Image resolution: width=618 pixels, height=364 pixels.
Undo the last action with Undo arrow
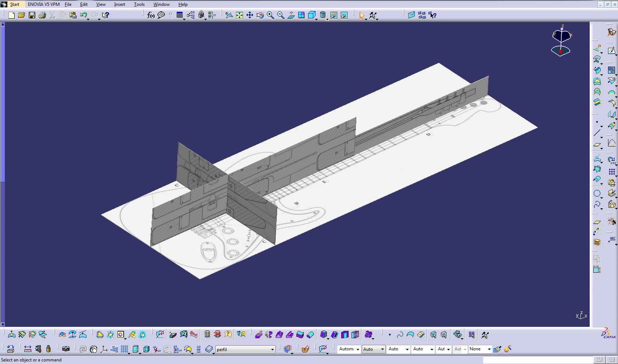point(83,15)
